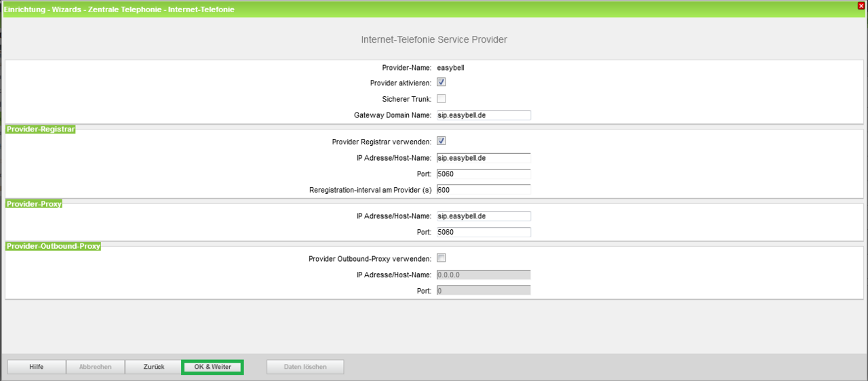Click the Gateway Domain Name field
The image size is (868, 381).
(483, 115)
